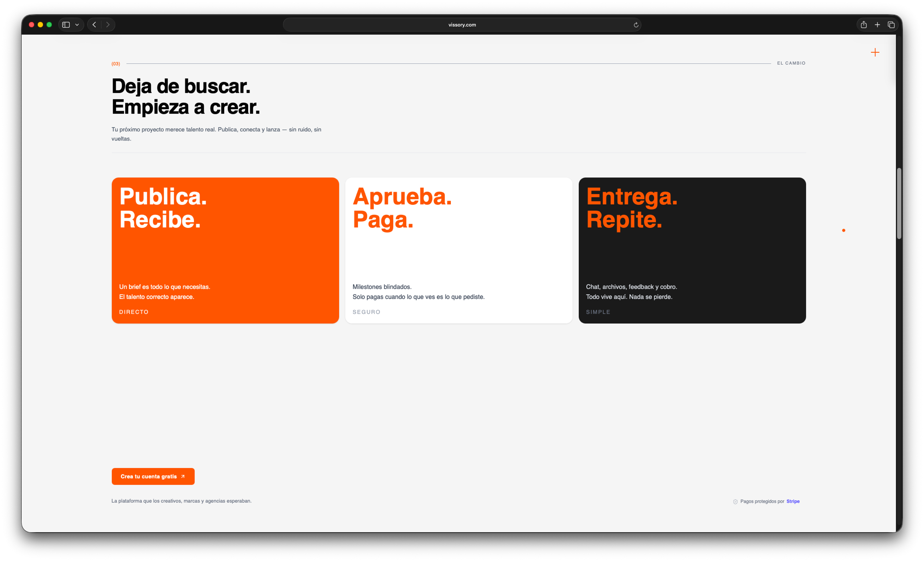Select the orange Publica. Recibe. card
This screenshot has width=924, height=561.
[x=225, y=250]
